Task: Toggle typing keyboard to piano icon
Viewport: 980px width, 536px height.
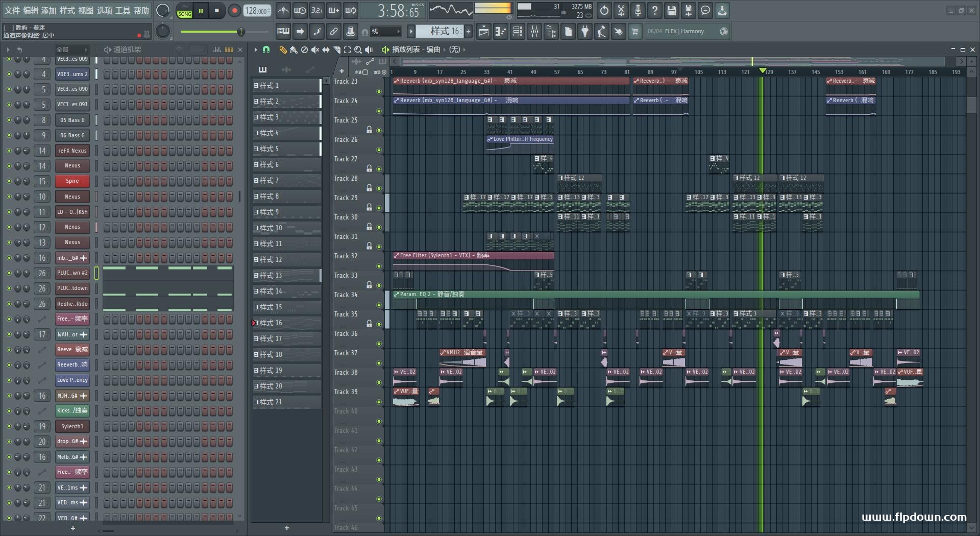Action: click(x=283, y=32)
